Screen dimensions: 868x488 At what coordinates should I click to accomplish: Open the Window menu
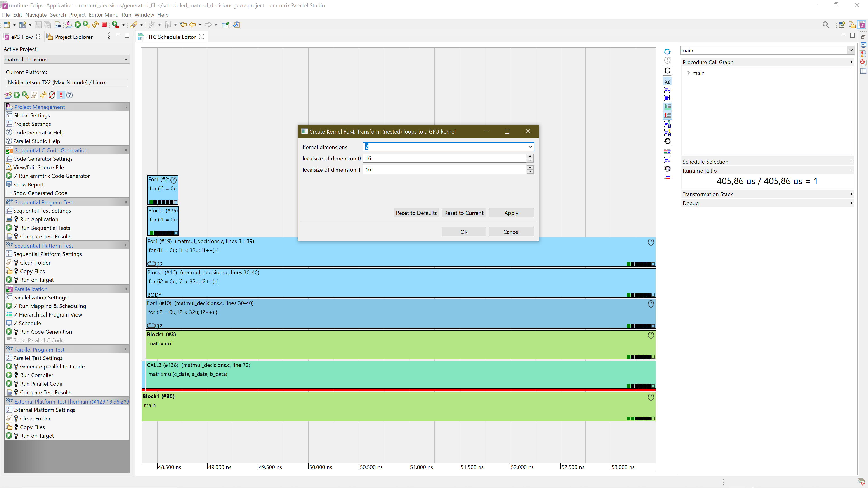click(x=144, y=15)
